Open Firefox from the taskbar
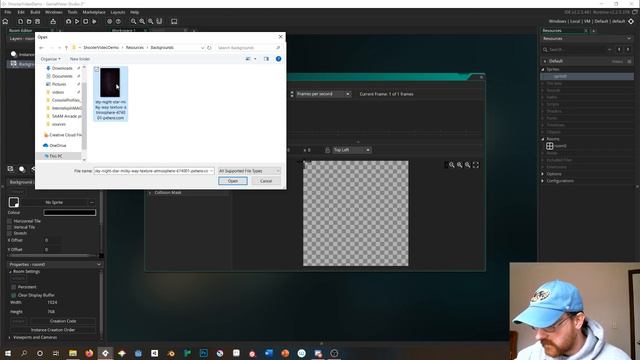640x360 pixels. 89,353
